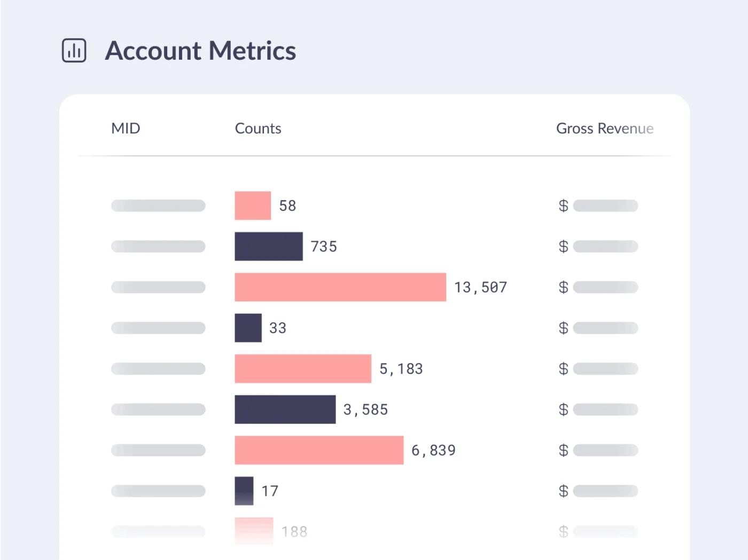Select the MID column header
Screen dimensions: 748x560
126,129
